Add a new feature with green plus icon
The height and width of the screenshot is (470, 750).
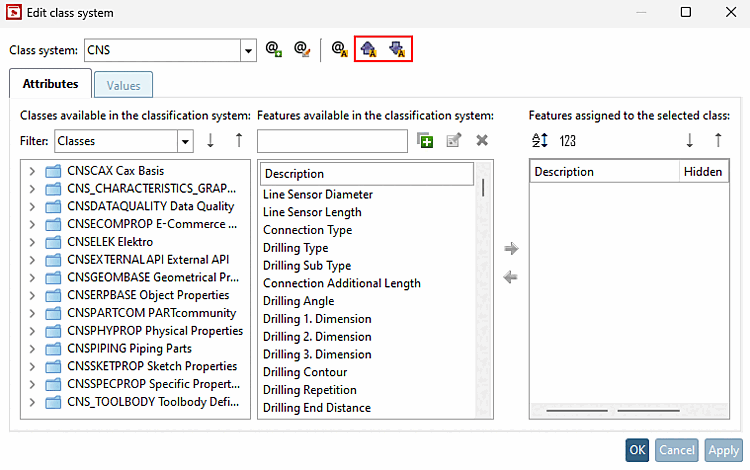click(425, 141)
